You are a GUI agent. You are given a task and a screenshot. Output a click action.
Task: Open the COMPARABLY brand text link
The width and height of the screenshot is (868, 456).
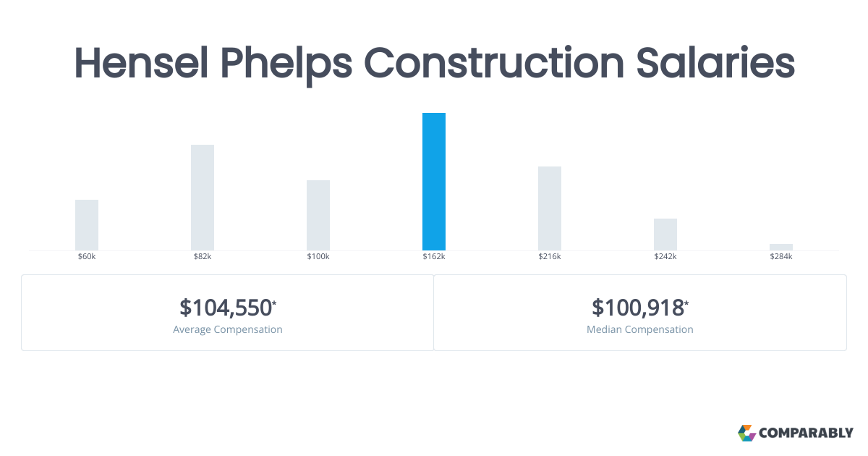pos(807,434)
